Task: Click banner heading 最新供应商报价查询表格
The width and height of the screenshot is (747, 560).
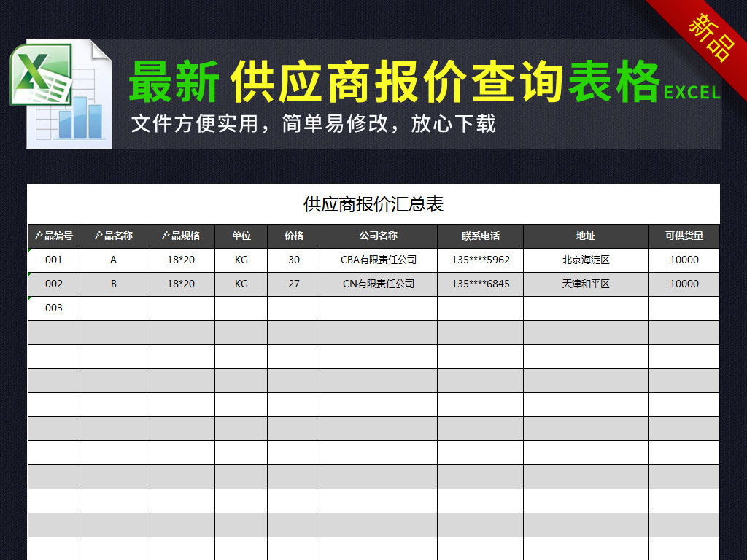Action: point(394,82)
